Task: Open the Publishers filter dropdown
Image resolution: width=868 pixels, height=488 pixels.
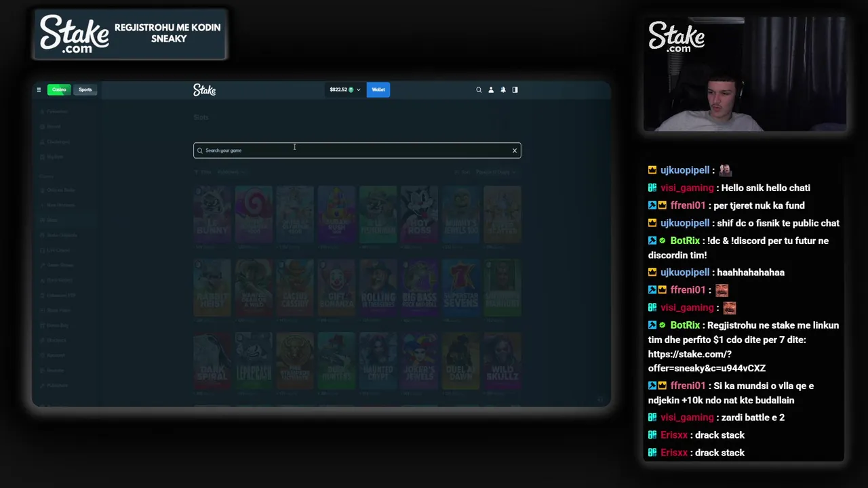Action: 231,172
